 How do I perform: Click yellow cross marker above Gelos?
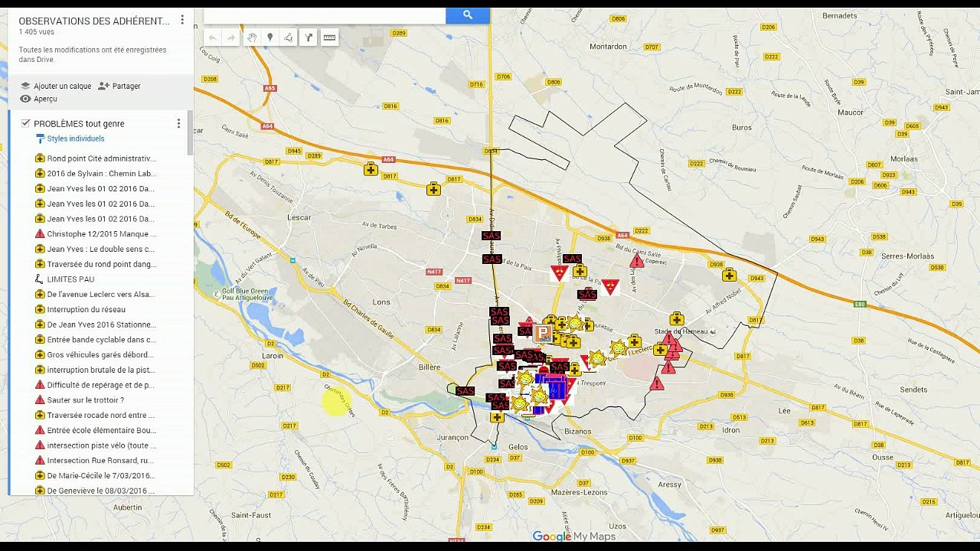pyautogui.click(x=498, y=417)
